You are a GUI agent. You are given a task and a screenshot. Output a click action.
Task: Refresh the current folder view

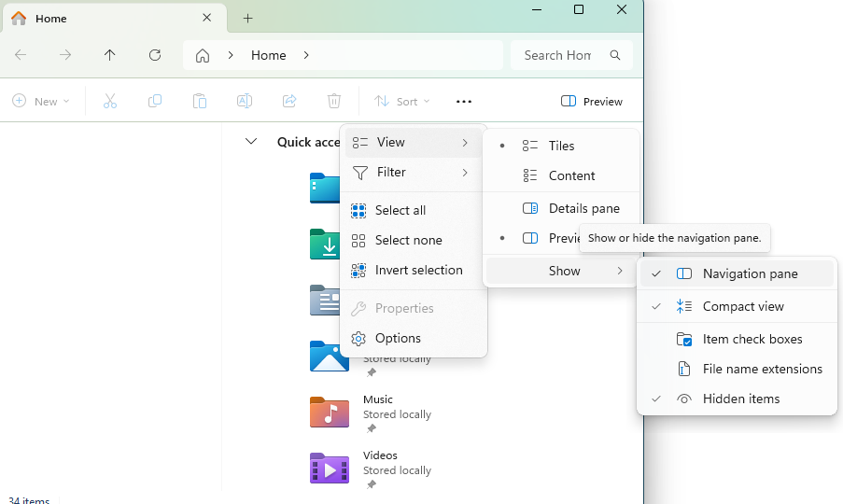click(x=155, y=55)
